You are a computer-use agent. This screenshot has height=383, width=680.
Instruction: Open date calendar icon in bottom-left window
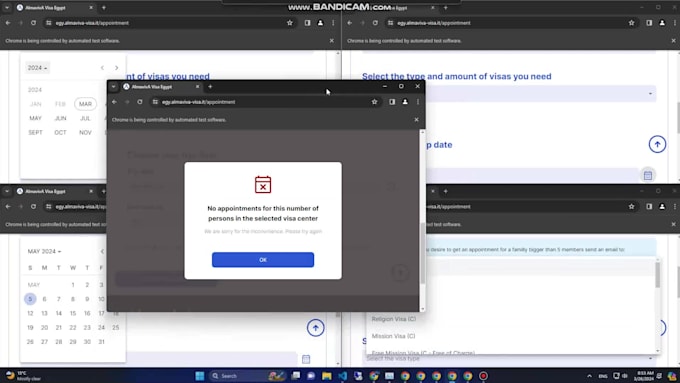[x=306, y=359]
